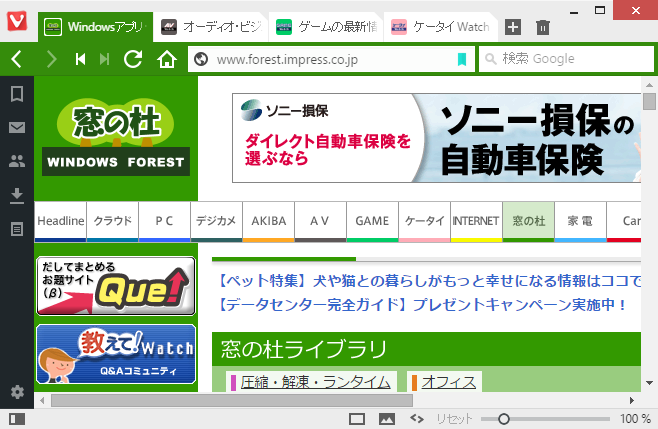Image resolution: width=658 pixels, height=429 pixels.
Task: Click the rewind history button
Action: click(80, 59)
